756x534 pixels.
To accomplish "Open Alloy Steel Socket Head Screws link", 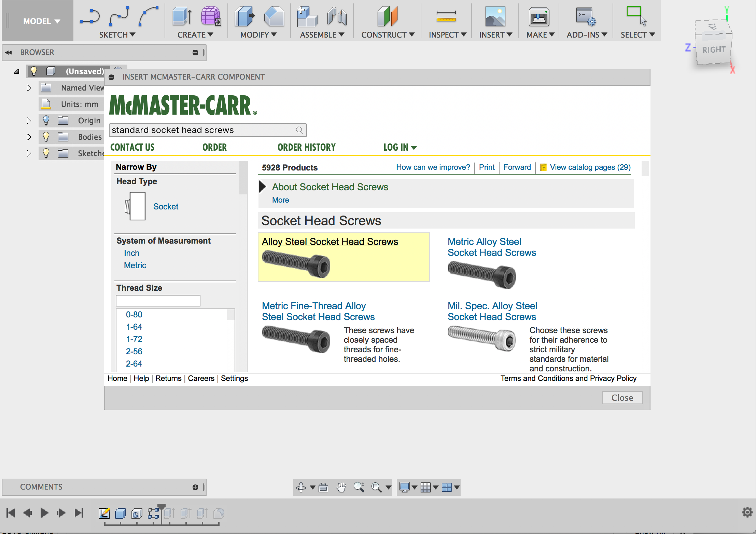I will [x=330, y=242].
